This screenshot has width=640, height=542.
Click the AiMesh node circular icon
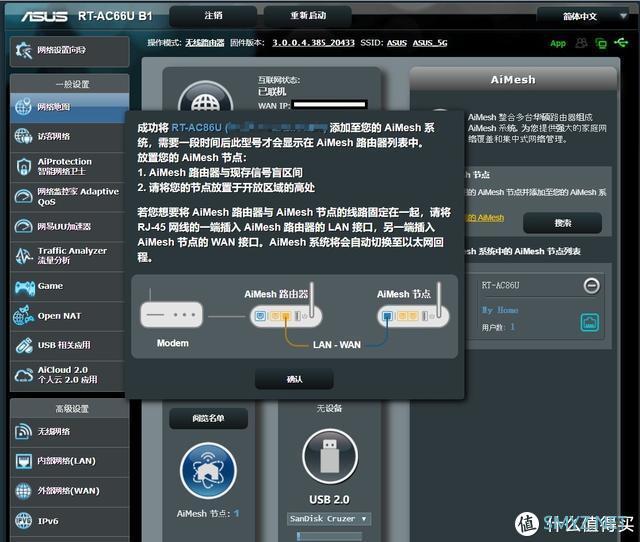tap(208, 471)
